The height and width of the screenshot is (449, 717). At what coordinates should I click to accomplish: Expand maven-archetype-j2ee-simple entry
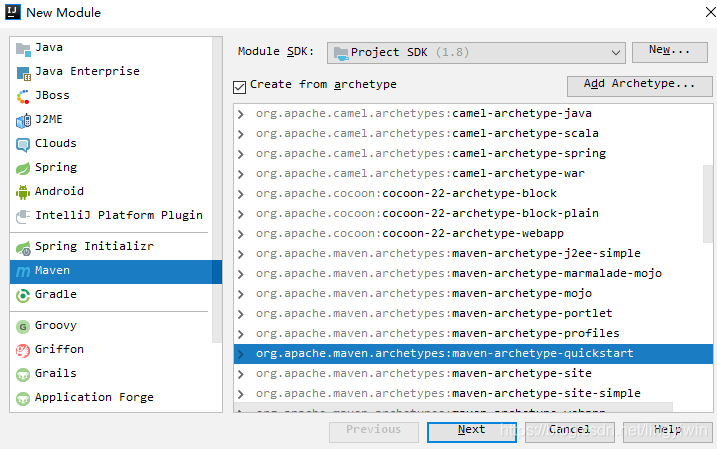(241, 254)
